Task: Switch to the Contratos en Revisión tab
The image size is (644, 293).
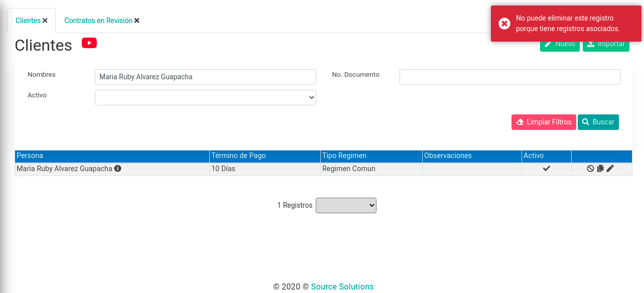Action: 98,21
